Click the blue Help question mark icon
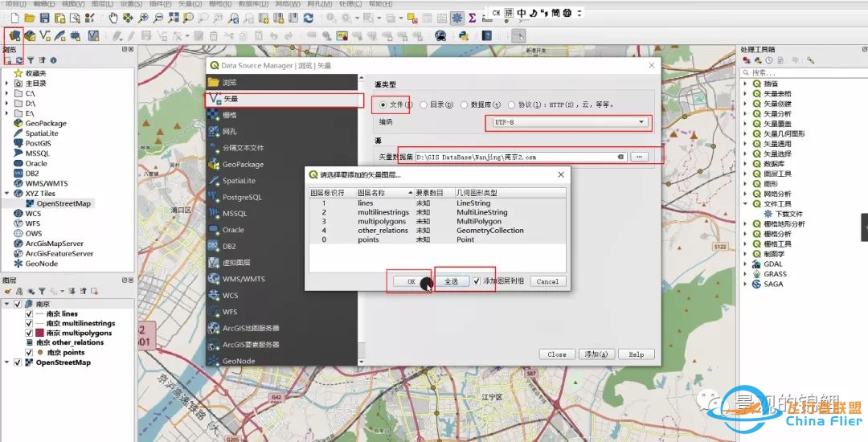This screenshot has width=868, height=442. (x=486, y=35)
